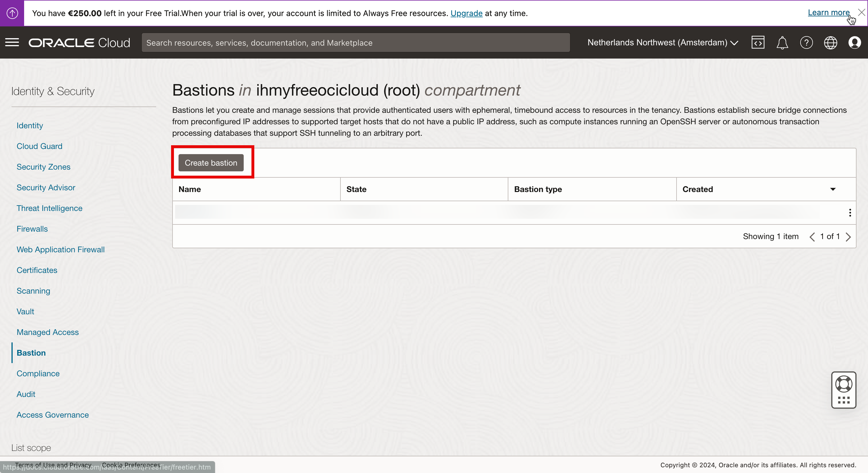Open the user profile avatar menu
Viewport: 868px width, 473px height.
click(855, 42)
